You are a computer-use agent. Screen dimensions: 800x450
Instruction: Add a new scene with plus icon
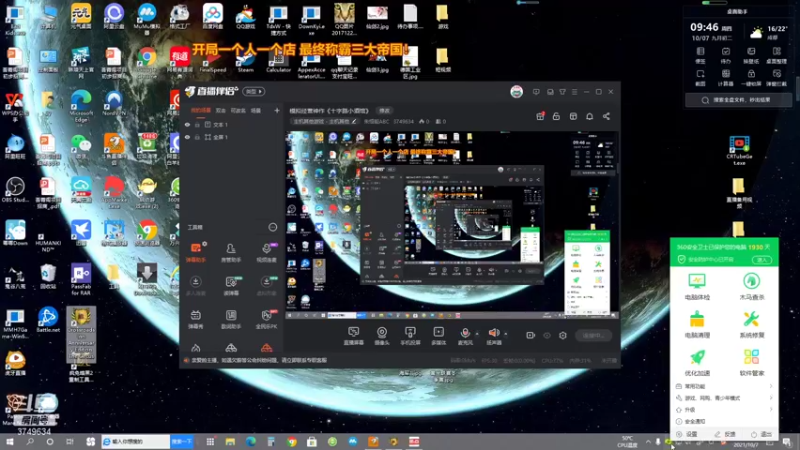coord(277,110)
